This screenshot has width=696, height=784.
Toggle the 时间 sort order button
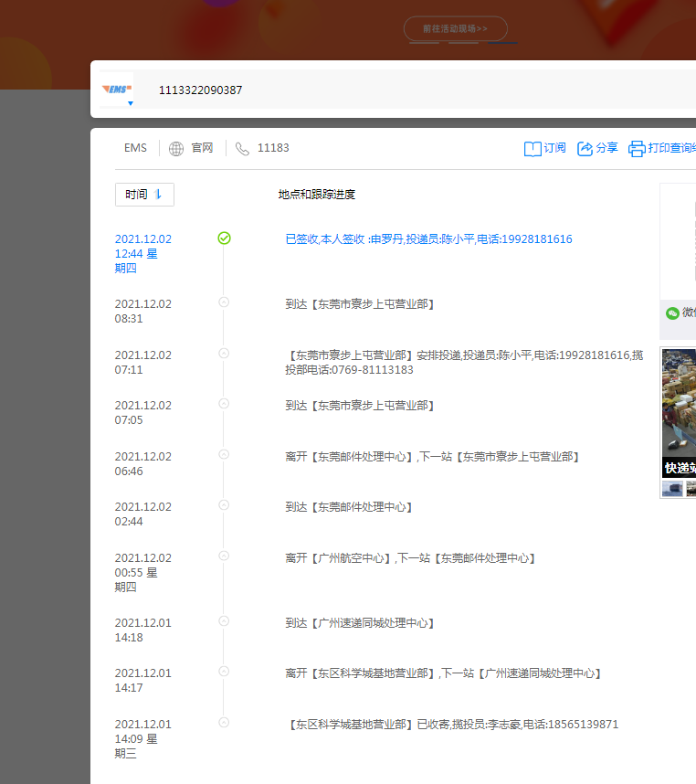click(144, 195)
